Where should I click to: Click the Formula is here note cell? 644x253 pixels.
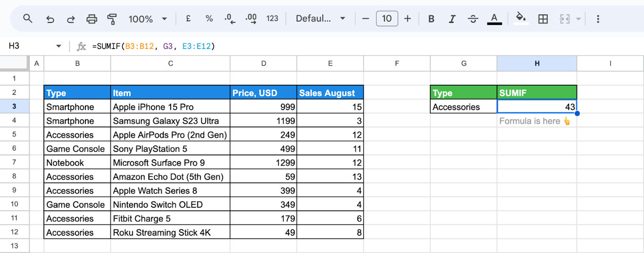[537, 121]
